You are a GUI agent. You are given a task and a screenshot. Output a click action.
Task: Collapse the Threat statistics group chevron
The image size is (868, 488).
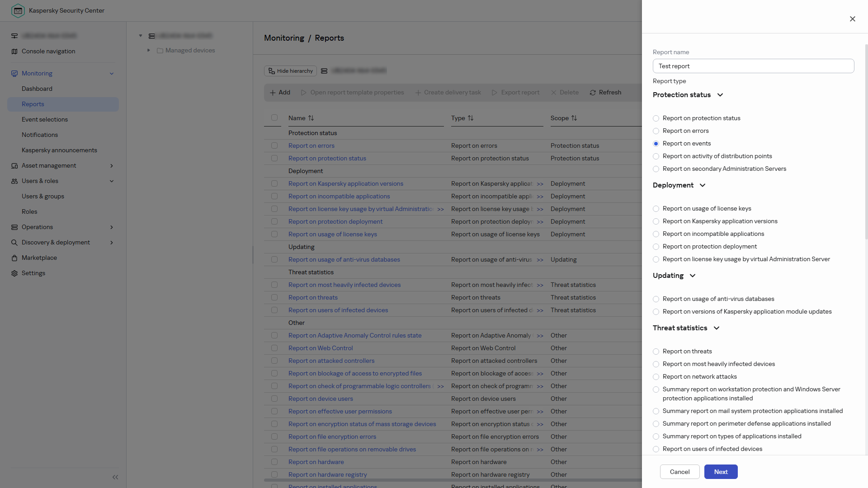[717, 328]
